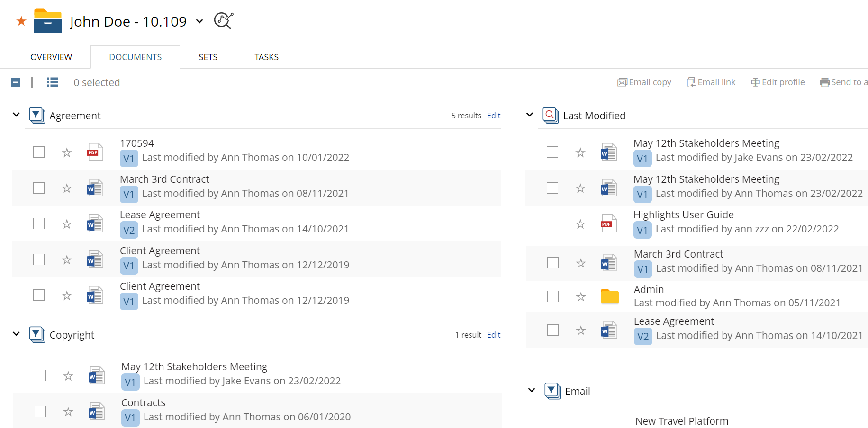Switch to the SETS tab
Screen dimensions: 868x428
coord(208,57)
